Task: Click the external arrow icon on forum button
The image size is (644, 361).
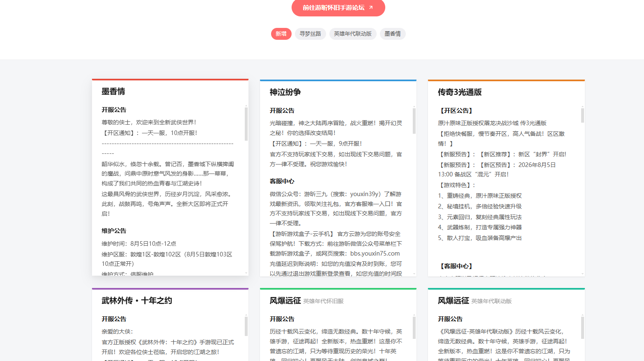Action: (371, 7)
